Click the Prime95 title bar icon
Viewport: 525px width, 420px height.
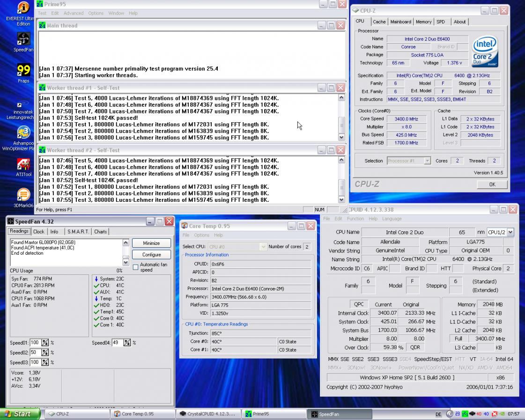coord(40,4)
